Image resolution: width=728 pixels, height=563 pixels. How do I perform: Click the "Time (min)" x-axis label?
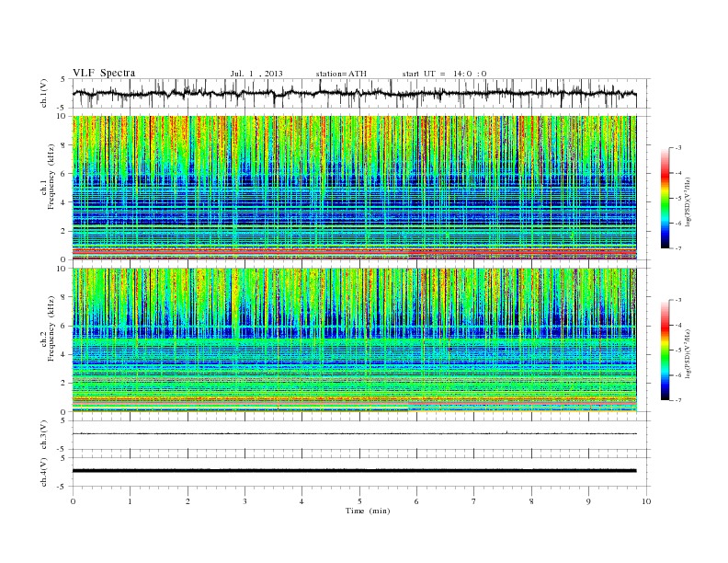coord(368,511)
